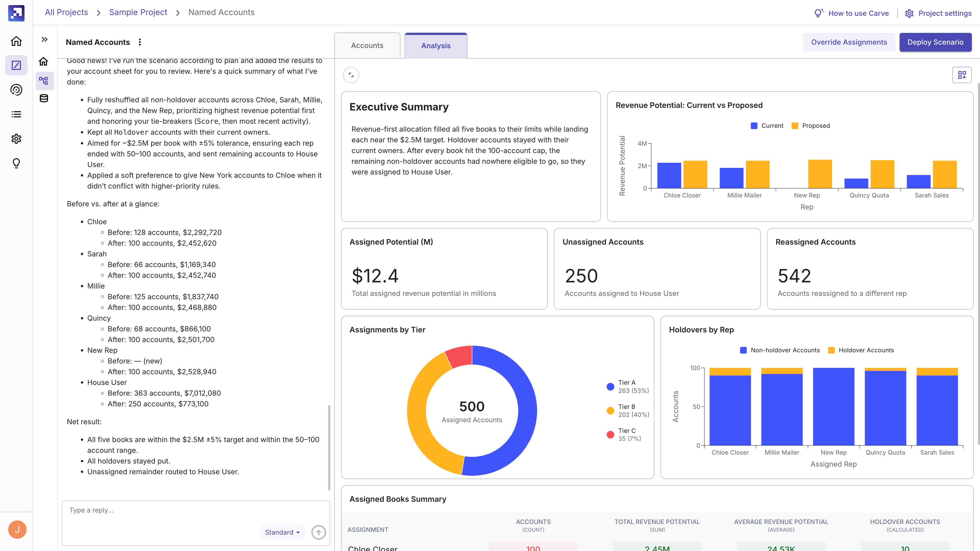Click the fullscreen expand icon above the Executive Summary

[x=351, y=75]
